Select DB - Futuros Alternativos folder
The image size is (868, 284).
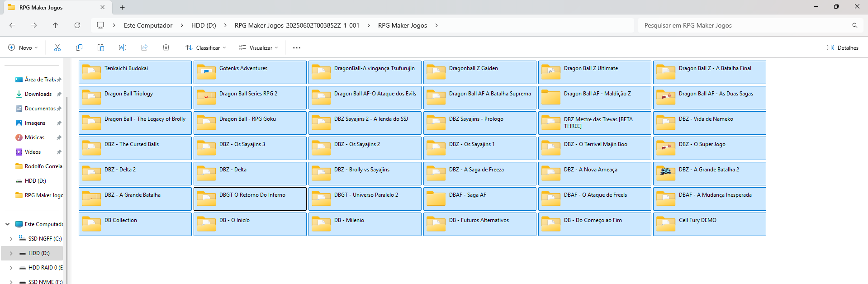(x=480, y=224)
